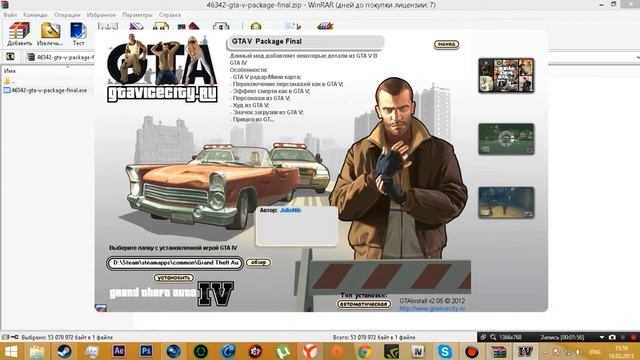The image size is (640, 360).
Task: Click the GTA IV install folder path field
Action: 175,263
